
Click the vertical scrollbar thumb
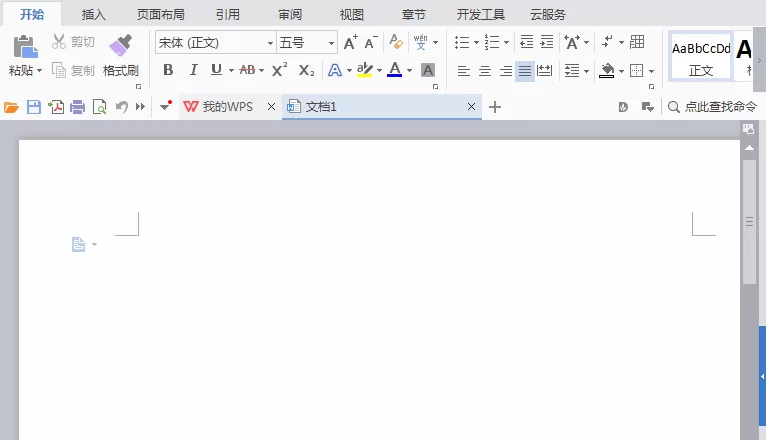tap(749, 222)
